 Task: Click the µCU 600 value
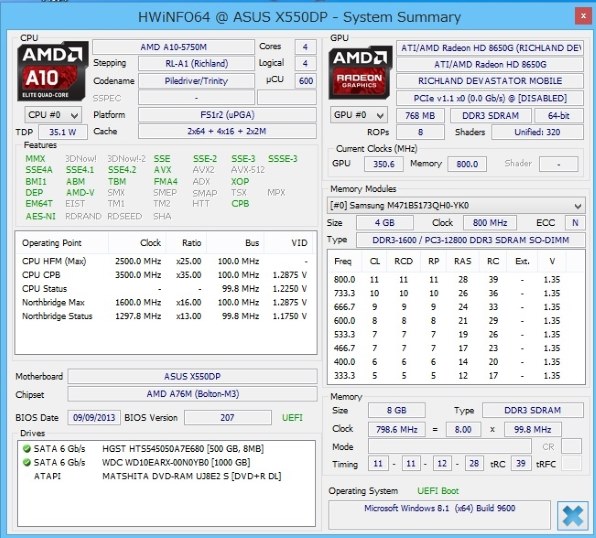[x=306, y=81]
